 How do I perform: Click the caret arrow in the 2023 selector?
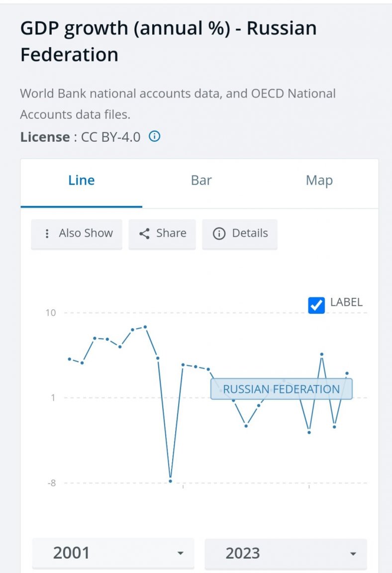(x=353, y=554)
